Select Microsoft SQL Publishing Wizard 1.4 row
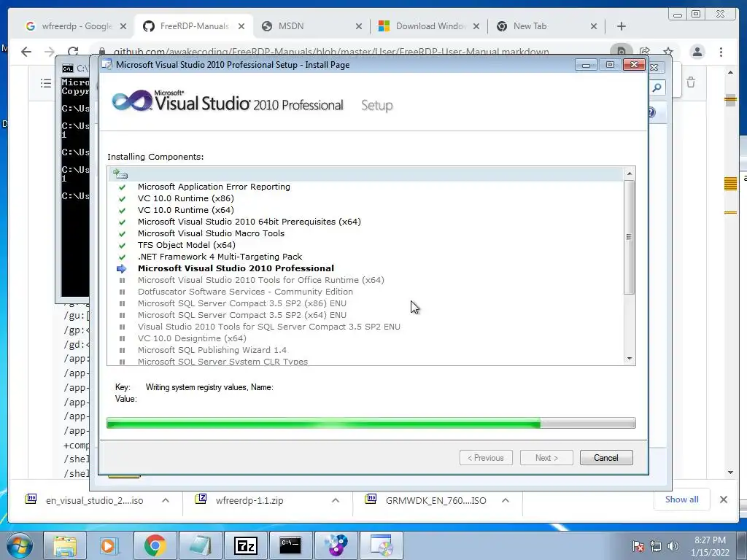This screenshot has height=560, width=747. tap(212, 350)
